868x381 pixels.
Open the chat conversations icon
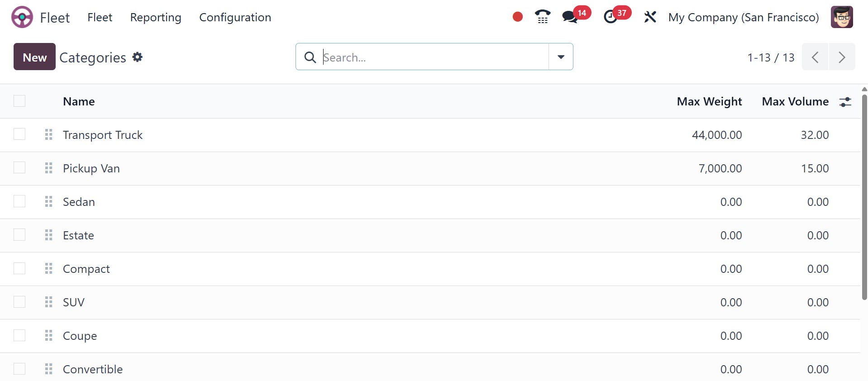tap(570, 17)
